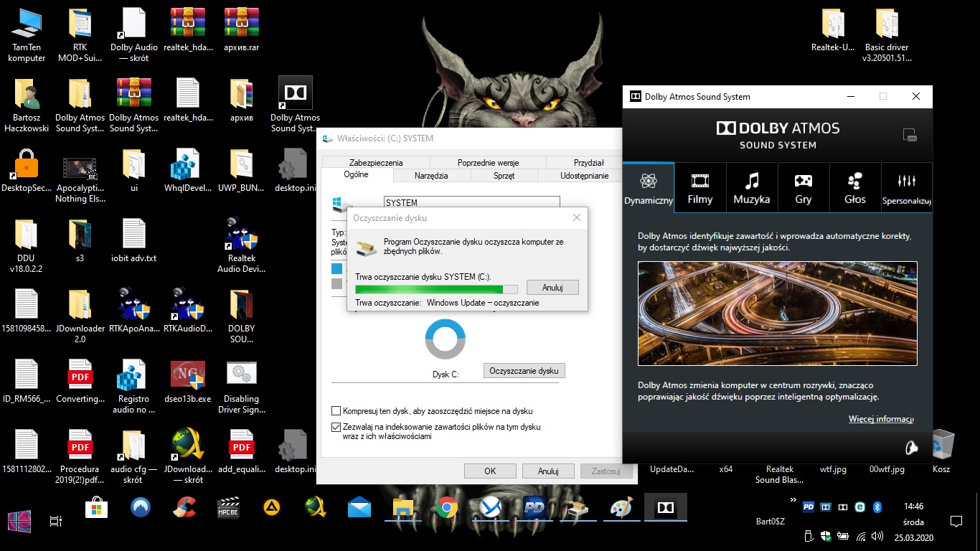Image resolution: width=980 pixels, height=551 pixels.
Task: Click the Bart0$Z taskbar toolbar label
Action: tap(771, 521)
